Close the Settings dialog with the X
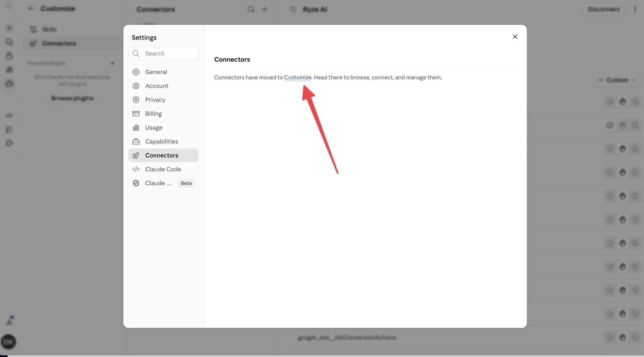 click(515, 37)
